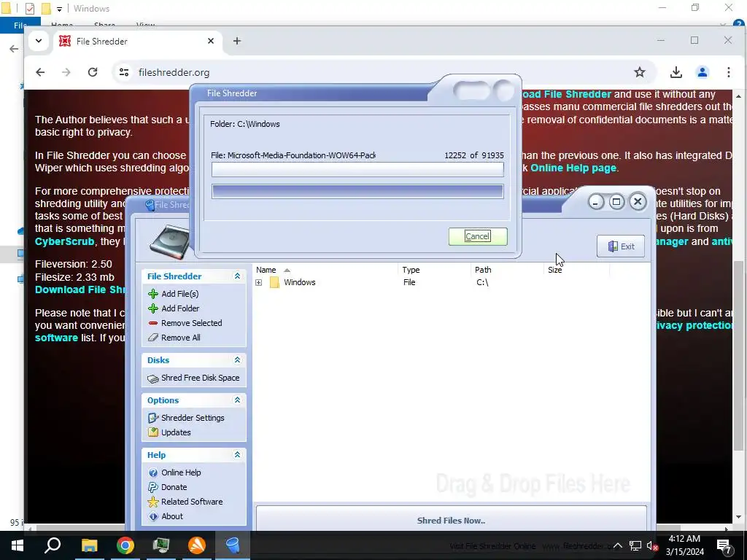Collapse the Options sidebar section

coord(237,400)
